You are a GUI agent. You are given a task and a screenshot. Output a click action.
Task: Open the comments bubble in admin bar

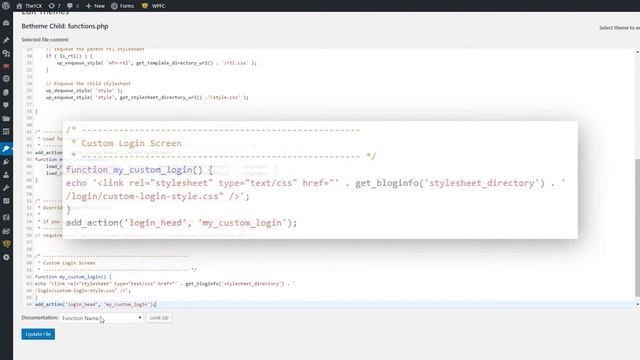73,6
